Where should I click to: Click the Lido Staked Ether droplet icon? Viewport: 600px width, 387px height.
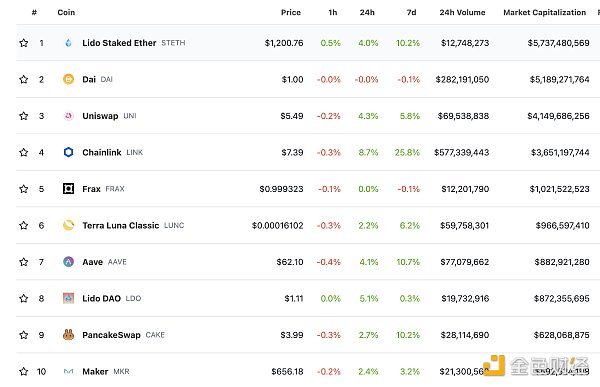(x=68, y=43)
